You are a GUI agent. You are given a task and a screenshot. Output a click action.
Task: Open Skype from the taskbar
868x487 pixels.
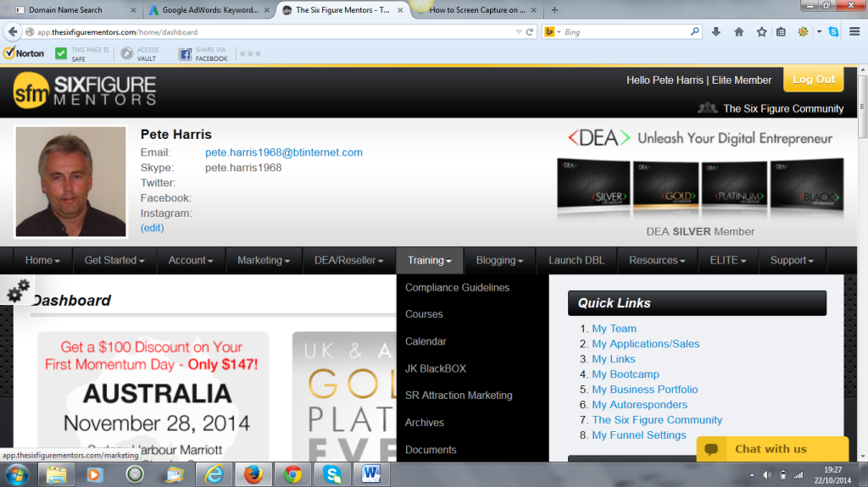[332, 475]
